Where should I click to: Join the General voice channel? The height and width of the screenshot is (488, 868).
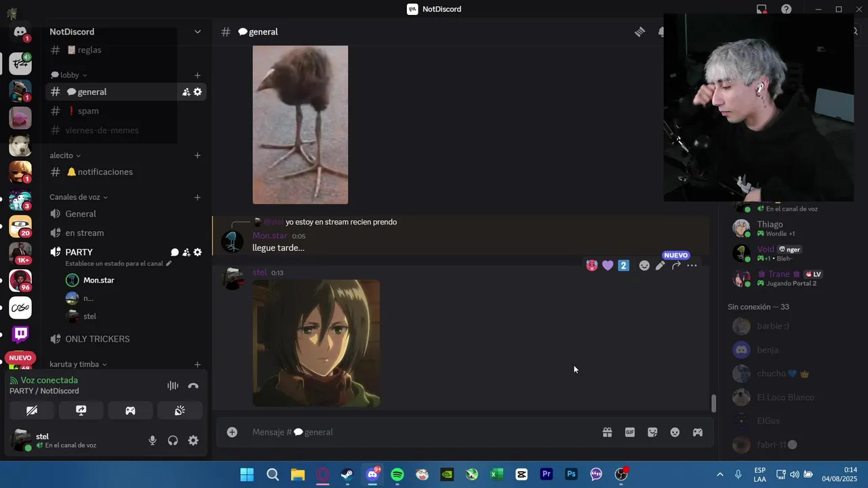(125, 214)
